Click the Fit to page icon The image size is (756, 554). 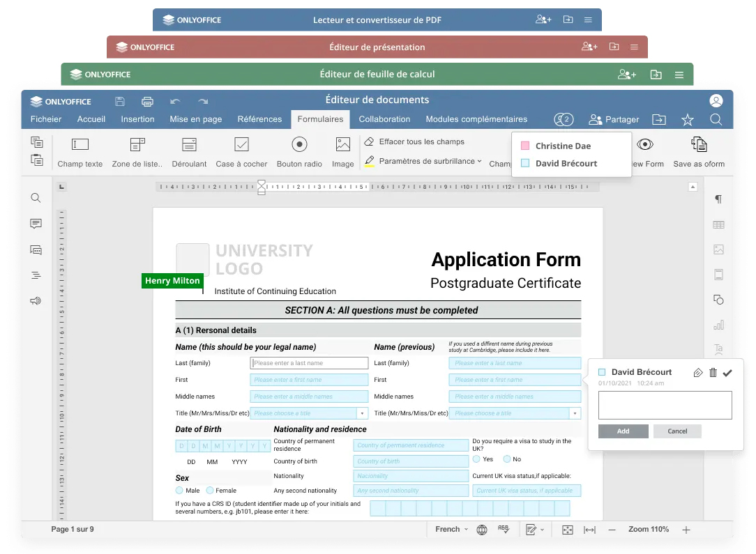(x=568, y=530)
